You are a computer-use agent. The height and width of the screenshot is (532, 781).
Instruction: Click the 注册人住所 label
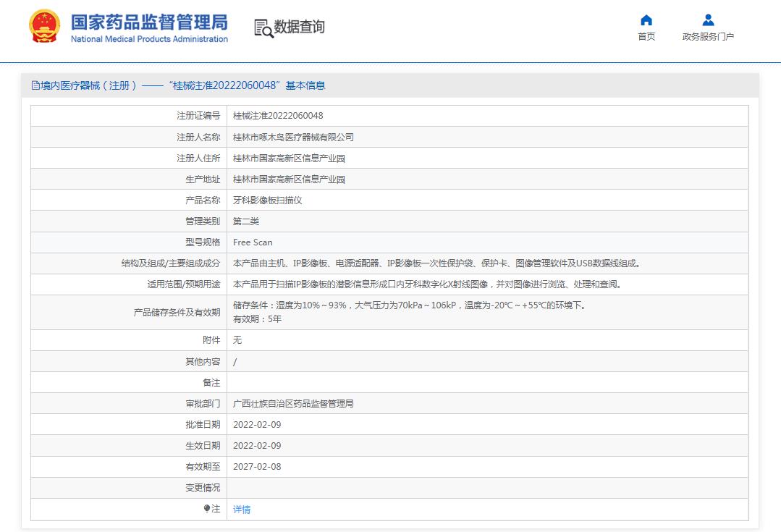click(198, 159)
